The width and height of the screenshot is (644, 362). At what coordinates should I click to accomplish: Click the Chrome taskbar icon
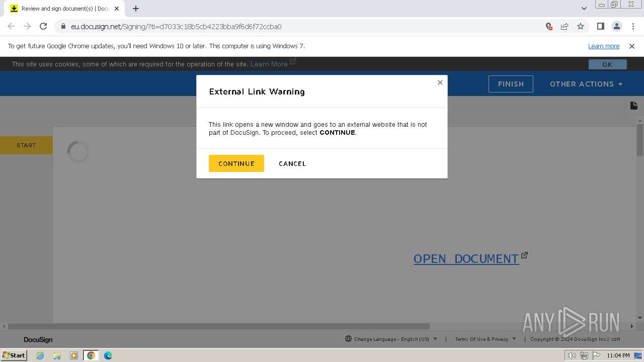(91, 355)
